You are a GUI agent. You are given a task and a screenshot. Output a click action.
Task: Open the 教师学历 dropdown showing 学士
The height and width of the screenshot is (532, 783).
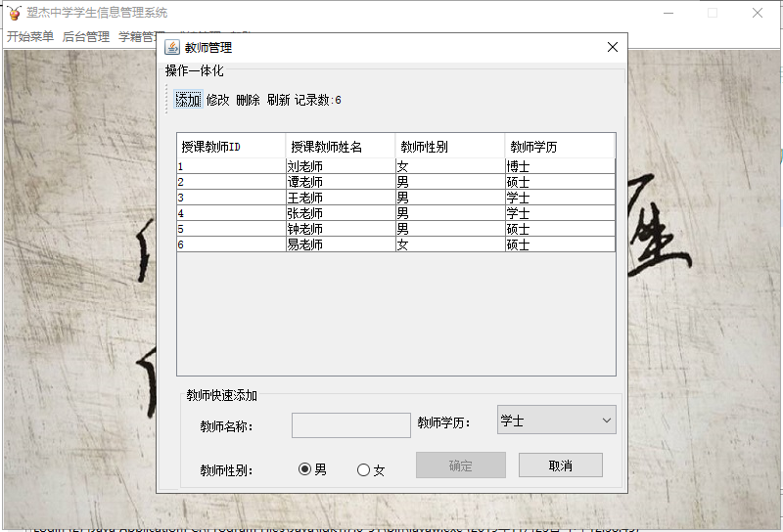click(556, 420)
